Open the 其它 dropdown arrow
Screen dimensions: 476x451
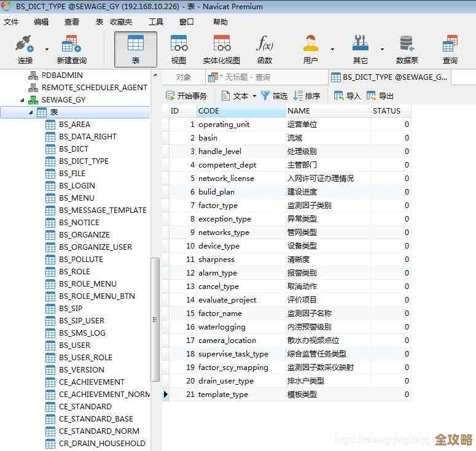pyautogui.click(x=382, y=49)
